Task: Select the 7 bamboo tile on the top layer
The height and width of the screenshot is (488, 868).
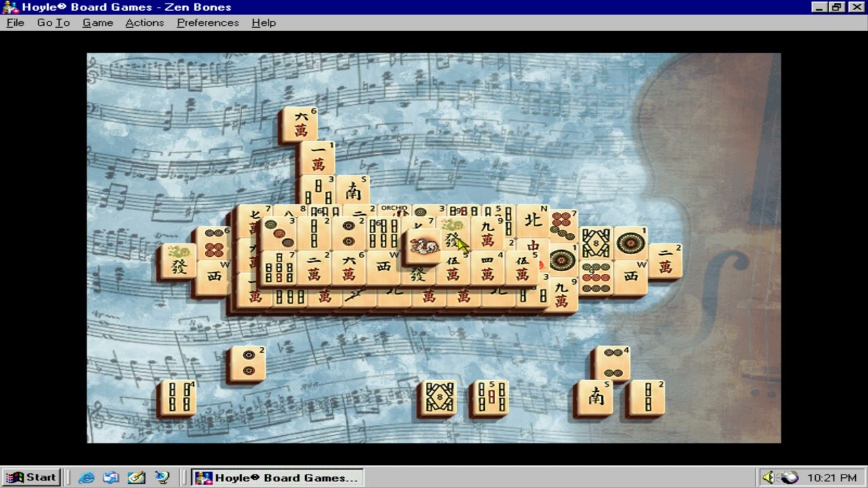Action: click(279, 268)
